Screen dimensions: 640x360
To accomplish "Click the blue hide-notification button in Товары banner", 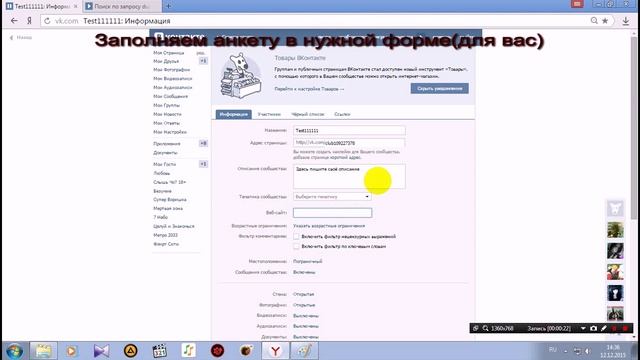I will 440,89.
